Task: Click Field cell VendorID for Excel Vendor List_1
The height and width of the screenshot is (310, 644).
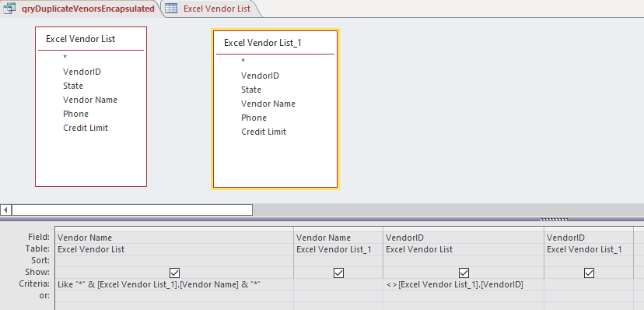Action: click(x=589, y=238)
